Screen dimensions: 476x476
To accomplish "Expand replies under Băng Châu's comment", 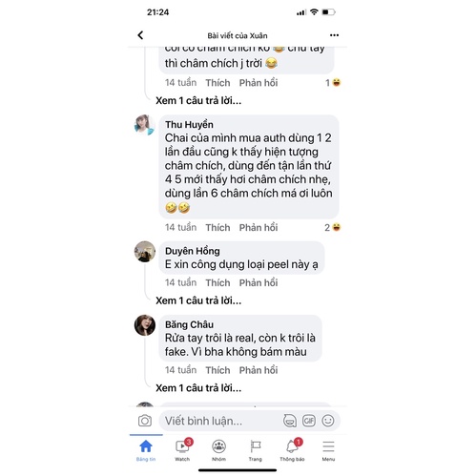I will [x=198, y=388].
